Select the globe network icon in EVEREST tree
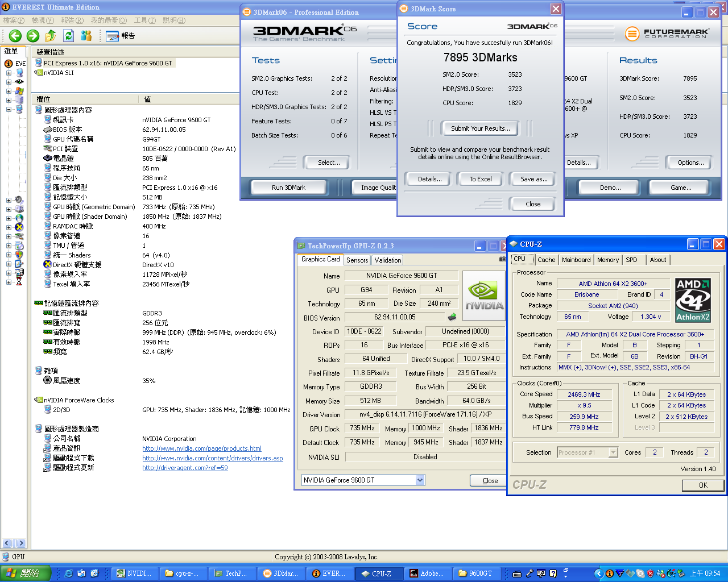The image size is (728, 582). 19,218
